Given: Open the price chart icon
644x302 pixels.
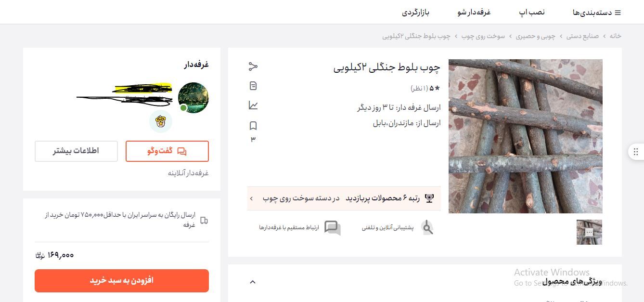Looking at the screenshot, I should [x=253, y=105].
